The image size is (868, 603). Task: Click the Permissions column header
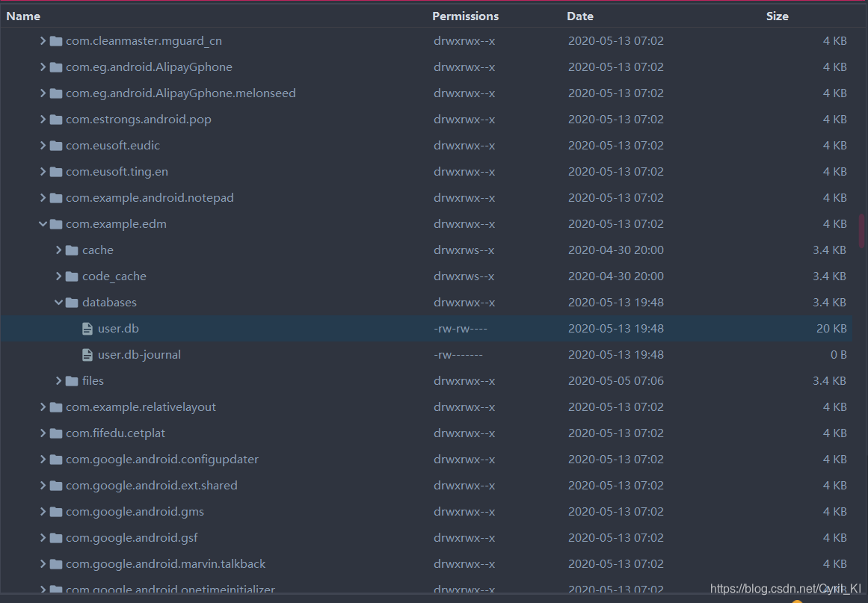click(x=465, y=16)
